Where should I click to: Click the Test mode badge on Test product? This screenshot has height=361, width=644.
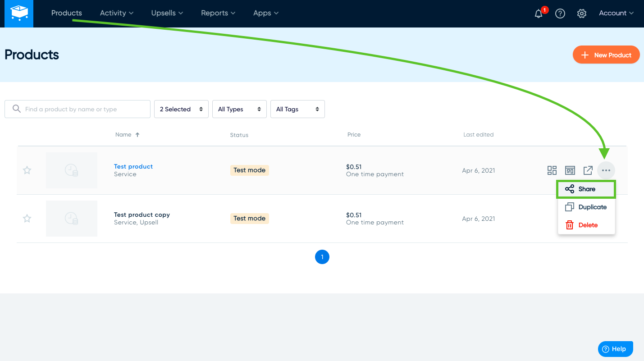[x=249, y=170]
